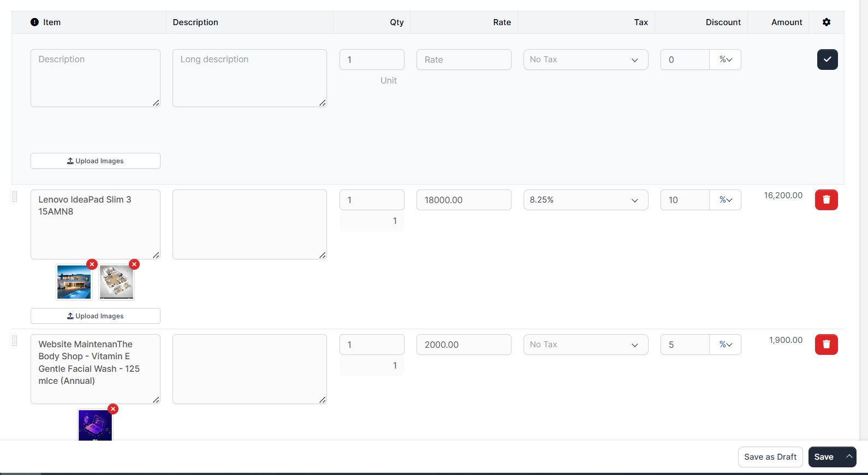Screen dimensions: 868x475
Task: Remove the house image from Lenovo item
Action: point(92,264)
